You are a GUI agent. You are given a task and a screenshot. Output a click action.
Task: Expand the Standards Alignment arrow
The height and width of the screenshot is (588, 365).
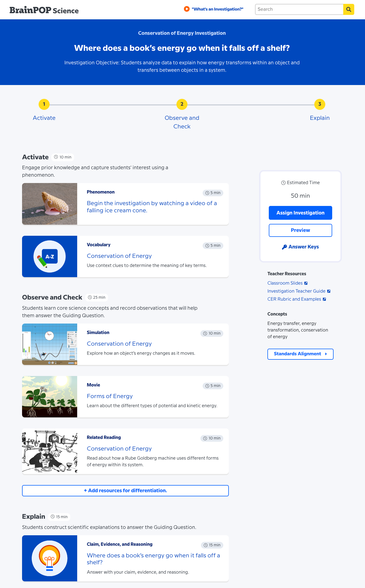point(326,354)
